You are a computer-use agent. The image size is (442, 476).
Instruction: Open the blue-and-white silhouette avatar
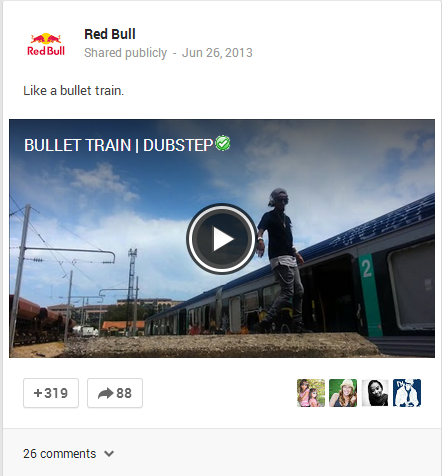407,393
